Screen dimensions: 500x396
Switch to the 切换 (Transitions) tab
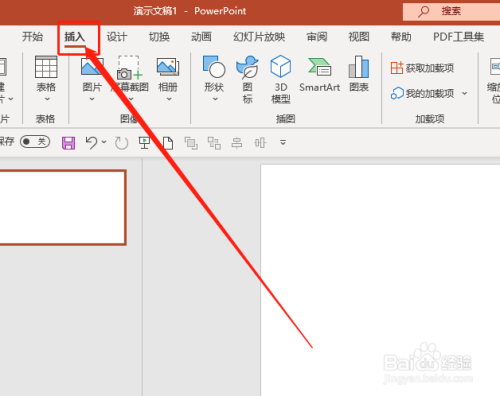tap(159, 37)
